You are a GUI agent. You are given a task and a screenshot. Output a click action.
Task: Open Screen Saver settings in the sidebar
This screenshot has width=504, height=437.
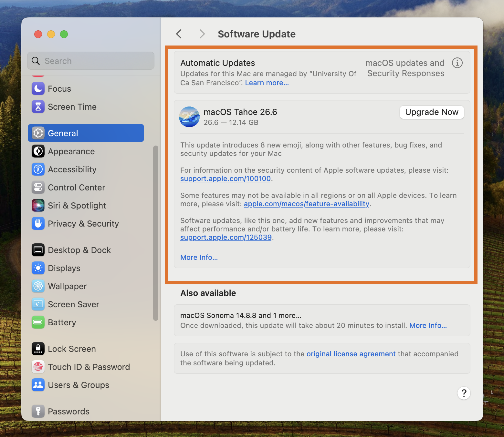pos(86,304)
